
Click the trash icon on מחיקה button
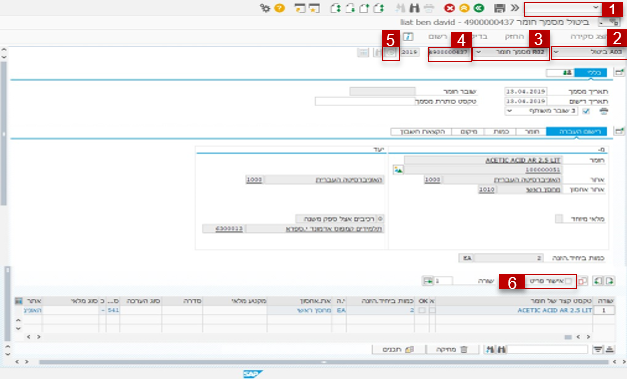click(x=464, y=350)
